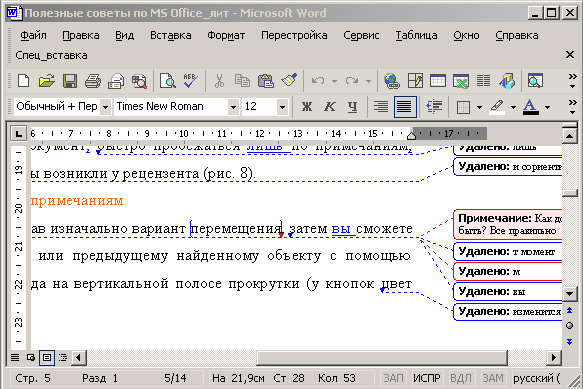Align text to the right
583x389 pixels.
(381, 107)
